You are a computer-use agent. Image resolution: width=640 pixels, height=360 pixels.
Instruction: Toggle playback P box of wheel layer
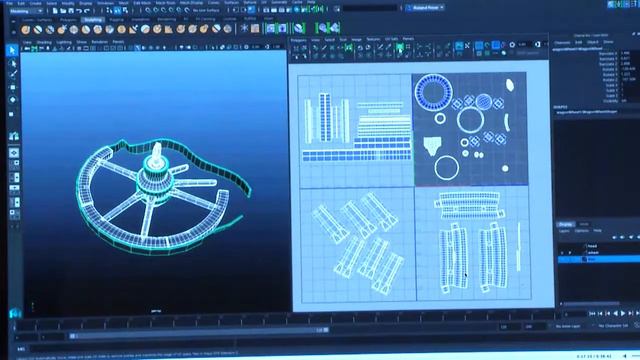coord(570,253)
